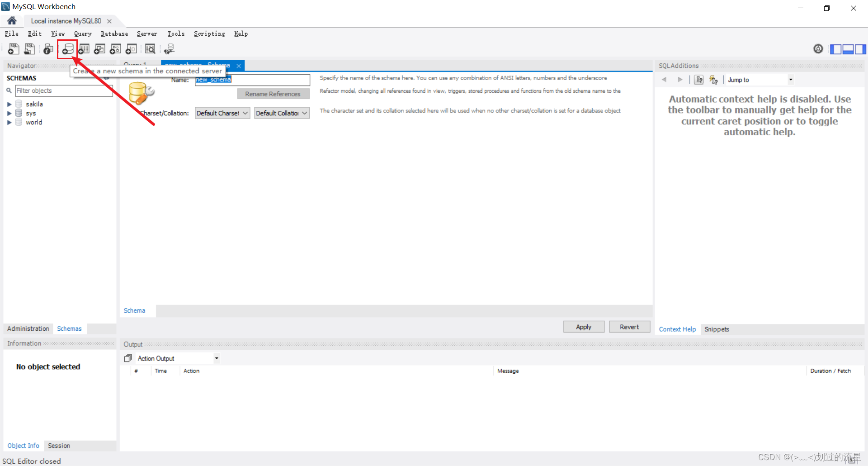Select the Schema bottom tab

135,310
